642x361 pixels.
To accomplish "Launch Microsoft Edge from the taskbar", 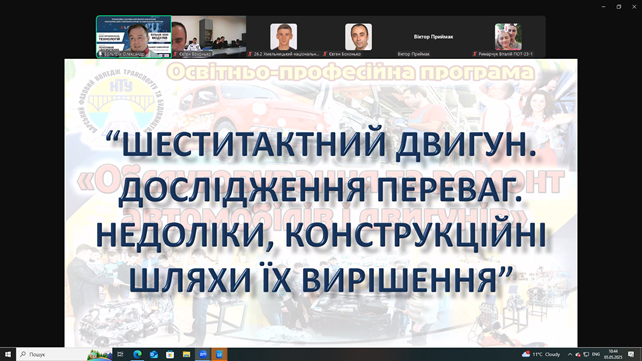I will click(137, 354).
